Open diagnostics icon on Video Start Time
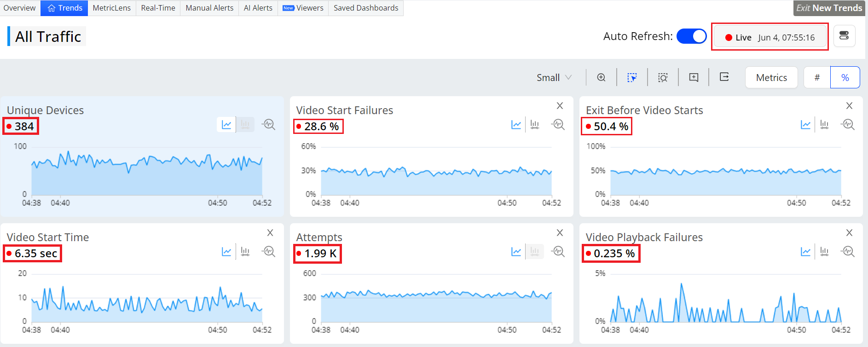The image size is (868, 347). coord(269,251)
